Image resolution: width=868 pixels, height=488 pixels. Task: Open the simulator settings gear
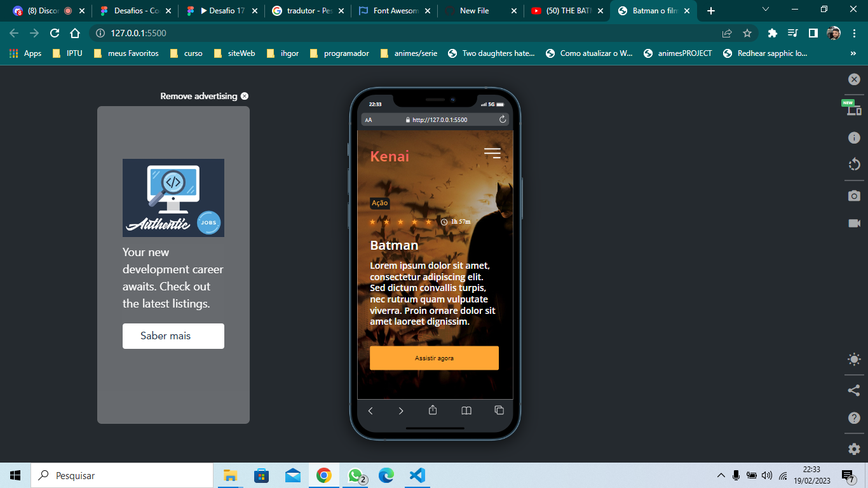[854, 449]
